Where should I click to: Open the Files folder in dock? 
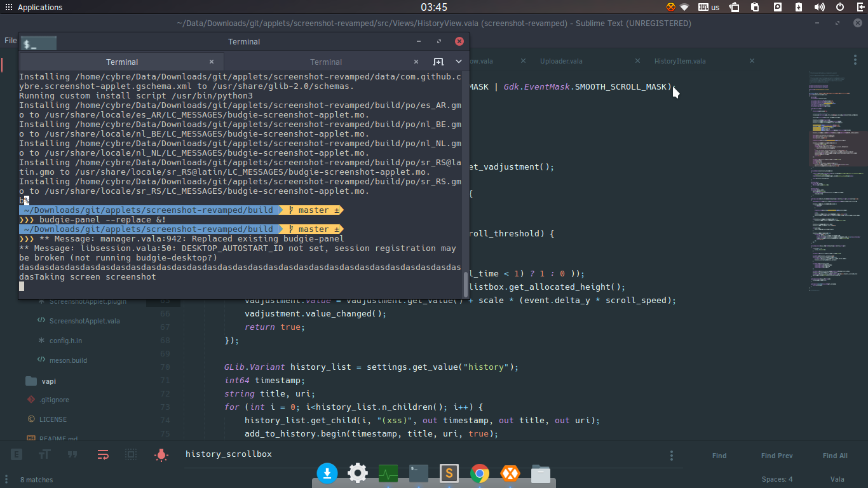[541, 473]
